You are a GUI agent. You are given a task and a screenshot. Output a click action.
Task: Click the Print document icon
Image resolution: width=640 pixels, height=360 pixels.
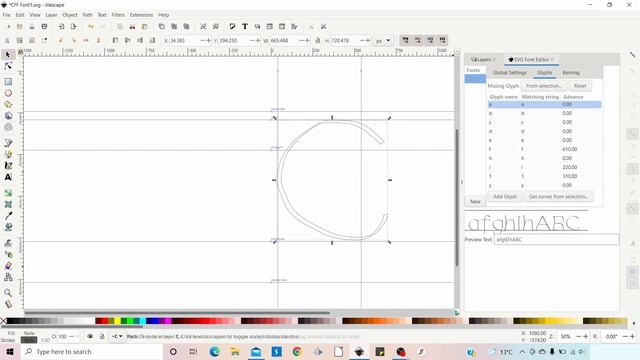(44, 27)
